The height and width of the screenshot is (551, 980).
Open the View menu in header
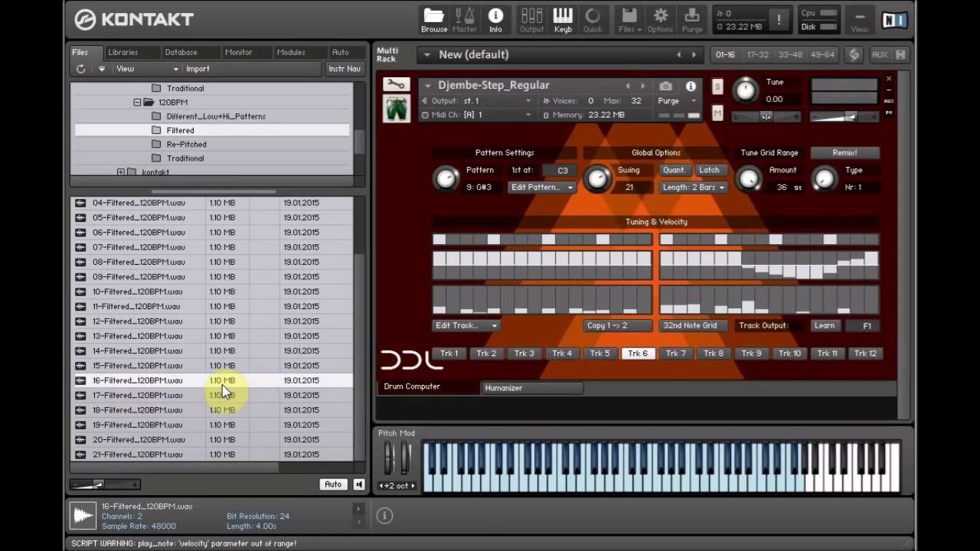coord(860,20)
